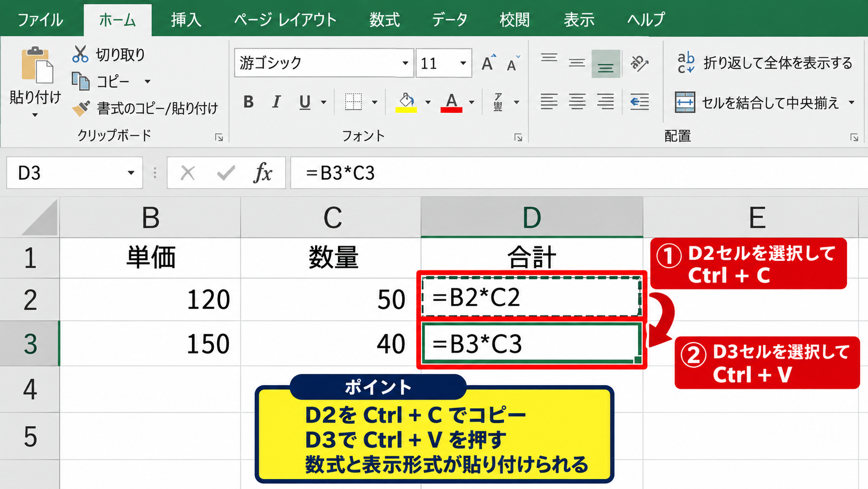Open the merge cells dropdown arrow
The image size is (868, 489).
[851, 102]
